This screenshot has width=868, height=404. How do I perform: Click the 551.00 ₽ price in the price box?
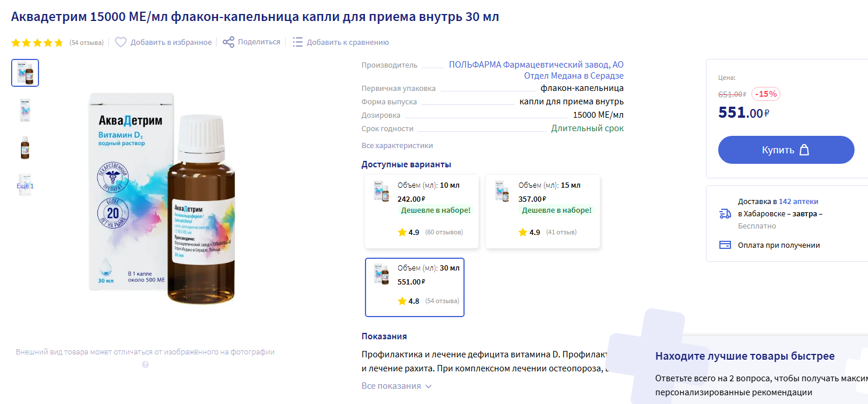point(744,113)
